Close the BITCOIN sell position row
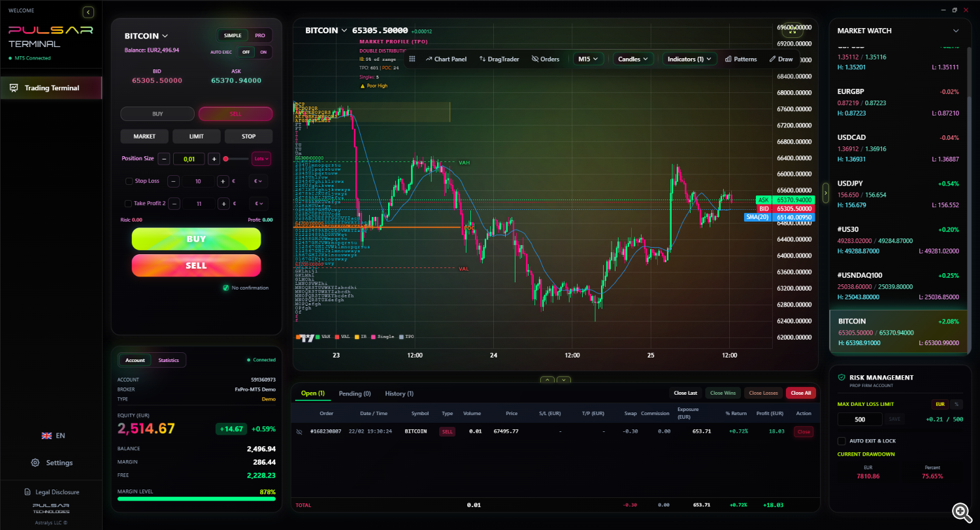Viewport: 980px width, 530px height. 804,431
